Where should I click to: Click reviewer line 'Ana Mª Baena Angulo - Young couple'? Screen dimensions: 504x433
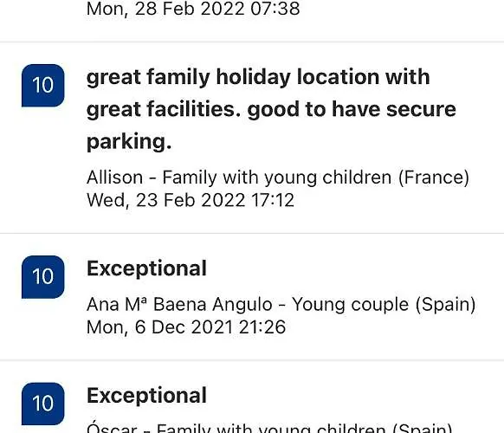coord(281,305)
